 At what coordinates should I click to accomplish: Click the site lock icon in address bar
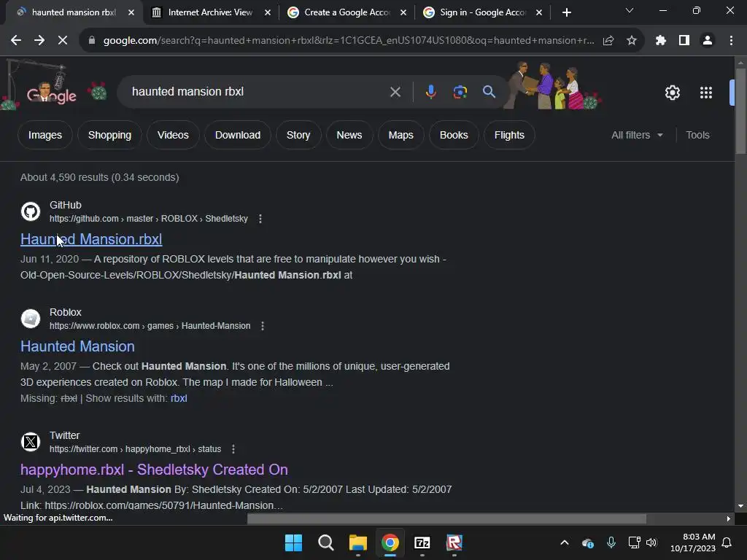coord(91,41)
